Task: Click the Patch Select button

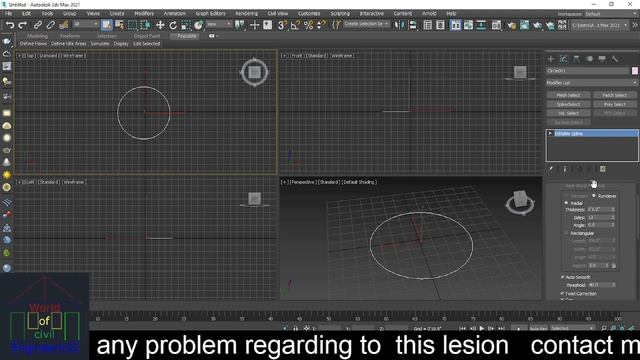Action: (615, 95)
